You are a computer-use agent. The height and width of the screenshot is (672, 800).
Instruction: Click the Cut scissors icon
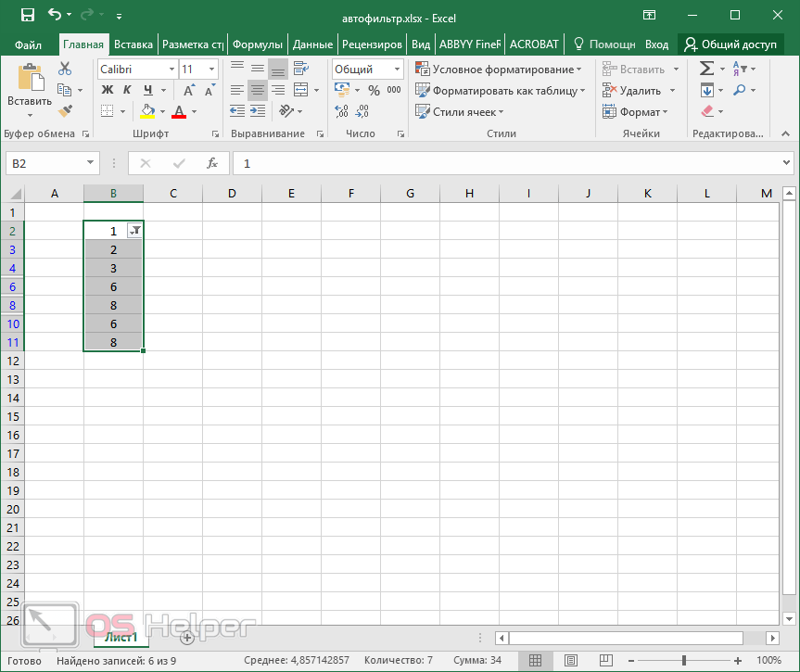click(65, 69)
